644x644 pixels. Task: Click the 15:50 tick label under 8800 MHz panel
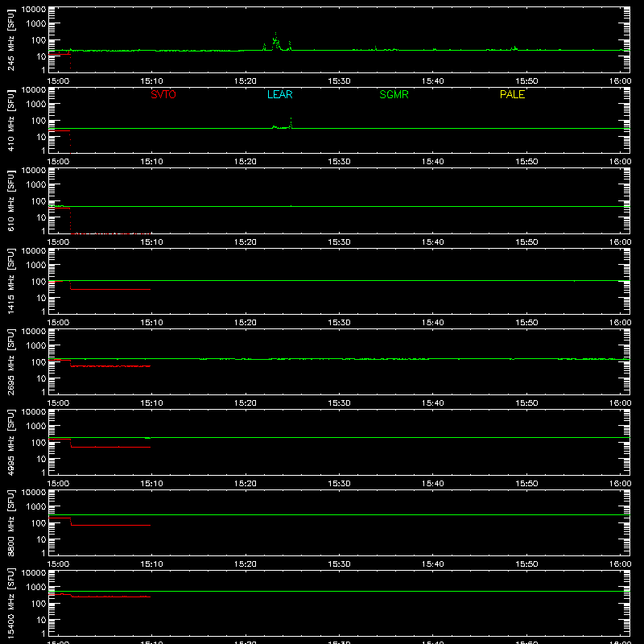tap(526, 564)
